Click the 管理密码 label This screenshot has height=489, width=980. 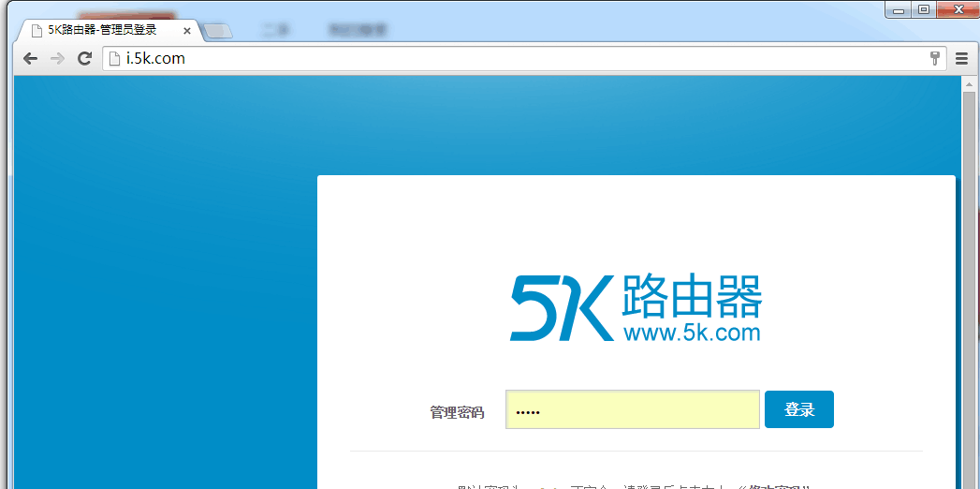(457, 413)
